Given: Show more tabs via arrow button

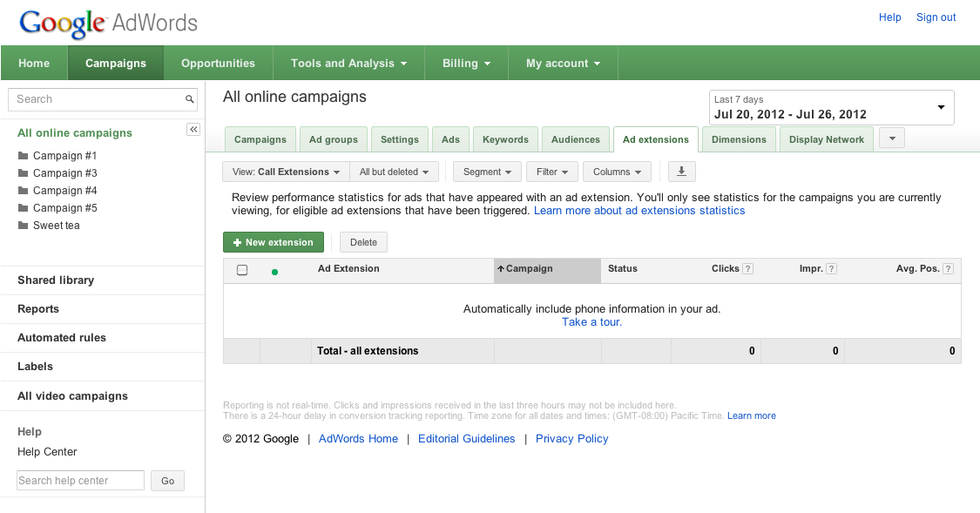Looking at the screenshot, I should pos(892,138).
